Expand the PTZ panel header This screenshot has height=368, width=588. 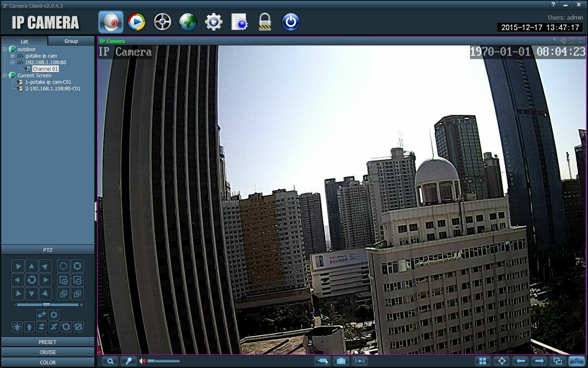coord(48,250)
